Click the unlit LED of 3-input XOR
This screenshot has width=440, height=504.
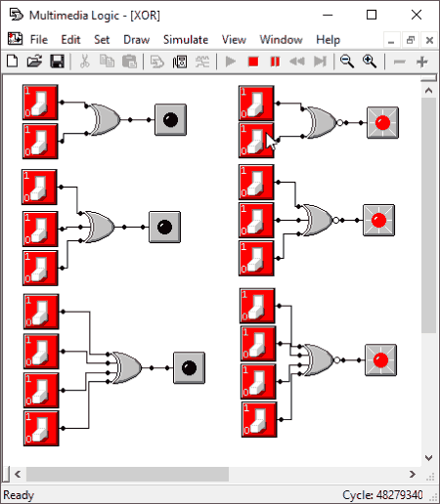164,227
